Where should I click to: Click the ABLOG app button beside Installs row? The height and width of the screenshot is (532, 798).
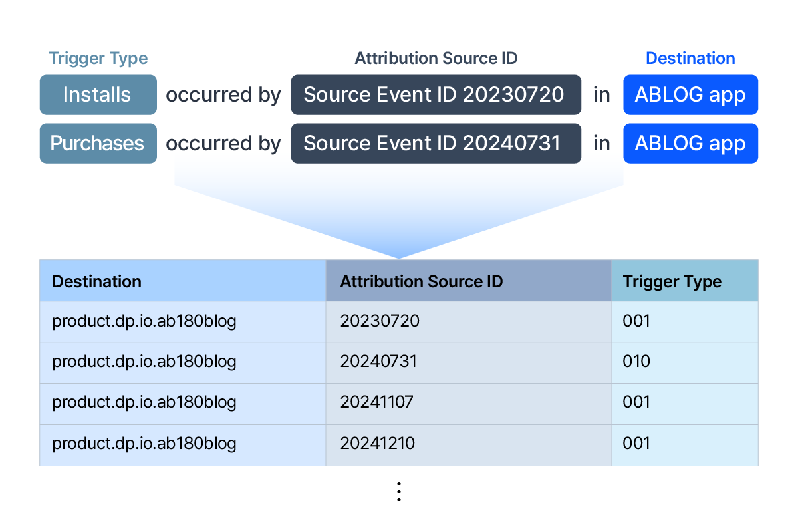[x=690, y=95]
